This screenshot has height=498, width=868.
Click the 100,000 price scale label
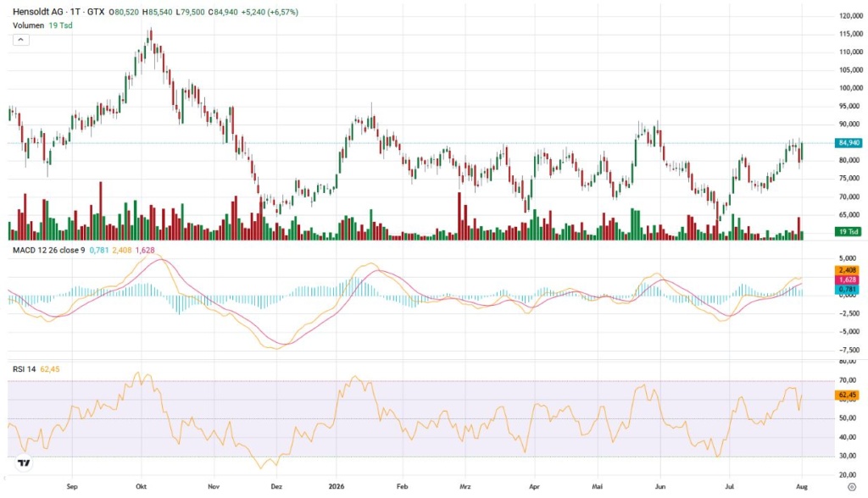coord(851,88)
